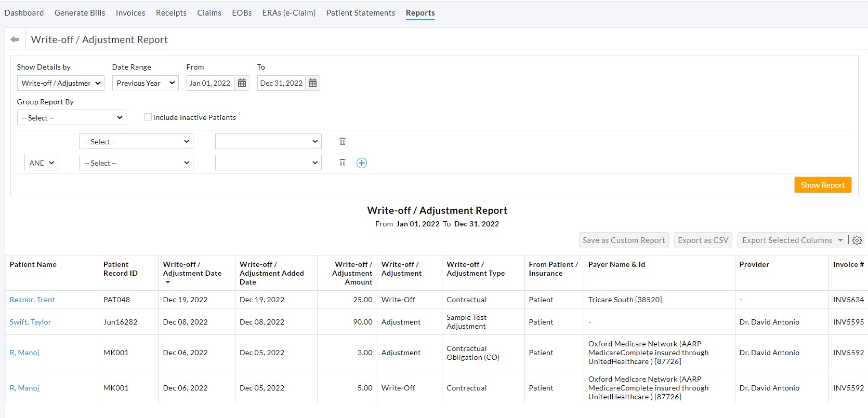This screenshot has height=418, width=868.
Task: Go to the Dashboard tab
Action: 24,13
